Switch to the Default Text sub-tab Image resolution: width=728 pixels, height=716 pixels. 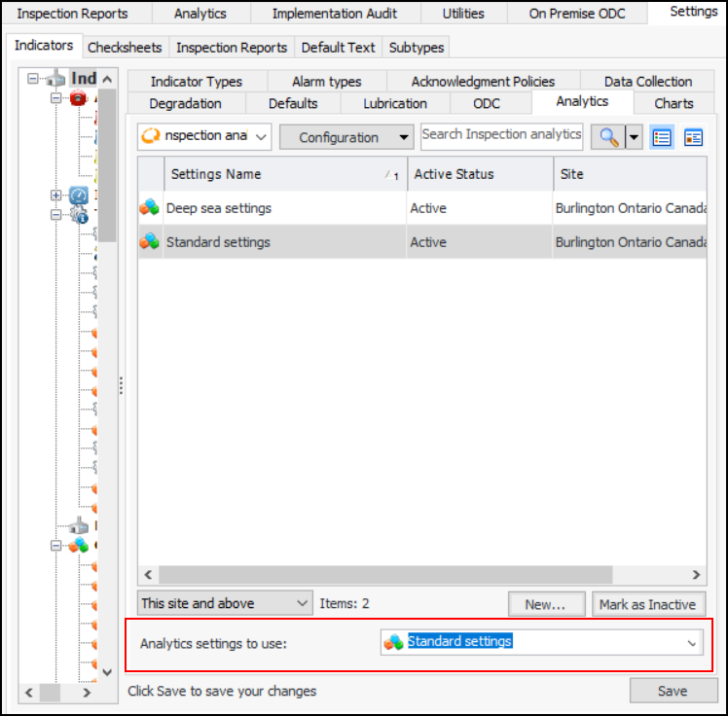[338, 48]
